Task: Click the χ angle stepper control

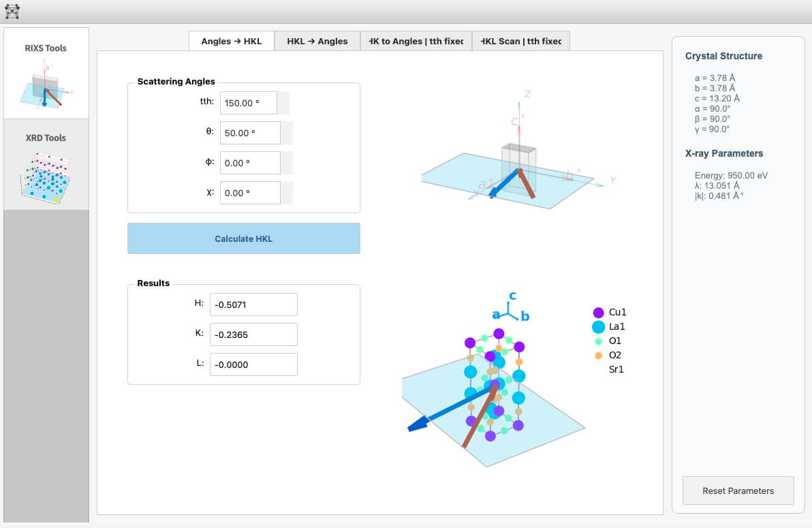Action: coord(287,193)
